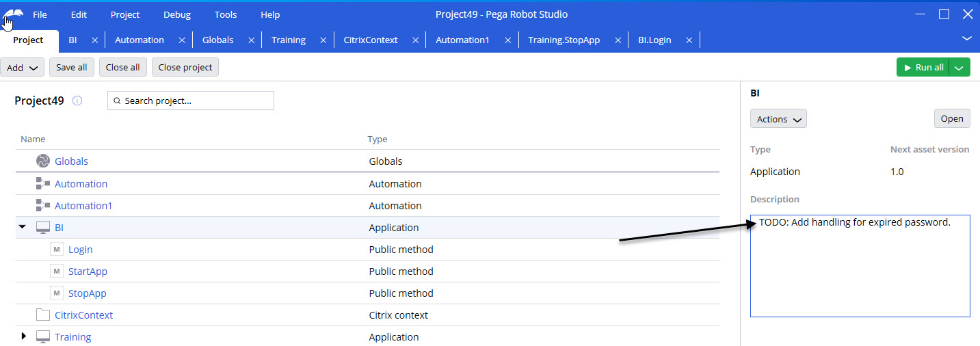980x346 pixels.
Task: Open the Add dropdown
Action: pyautogui.click(x=23, y=67)
